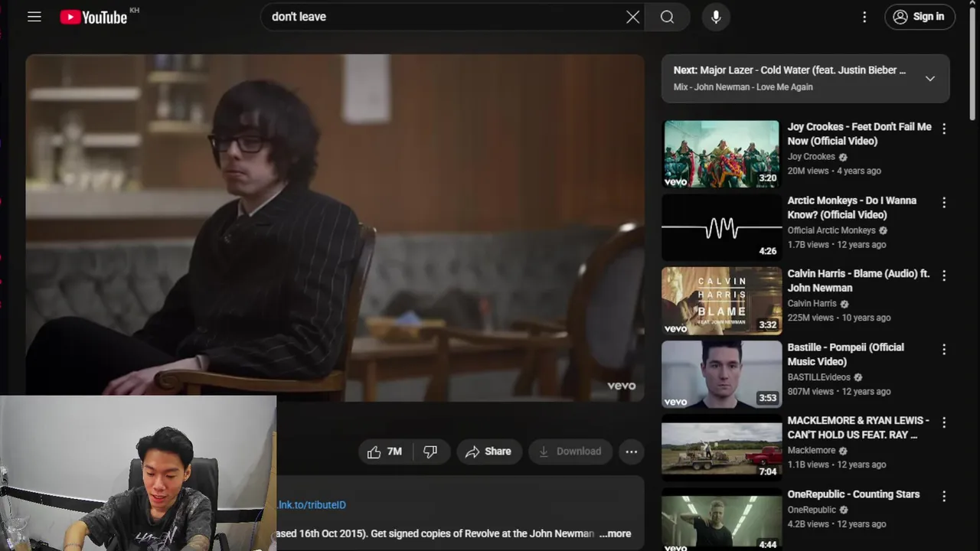
Task: Open options for Arctic Monkeys video
Action: click(x=944, y=203)
